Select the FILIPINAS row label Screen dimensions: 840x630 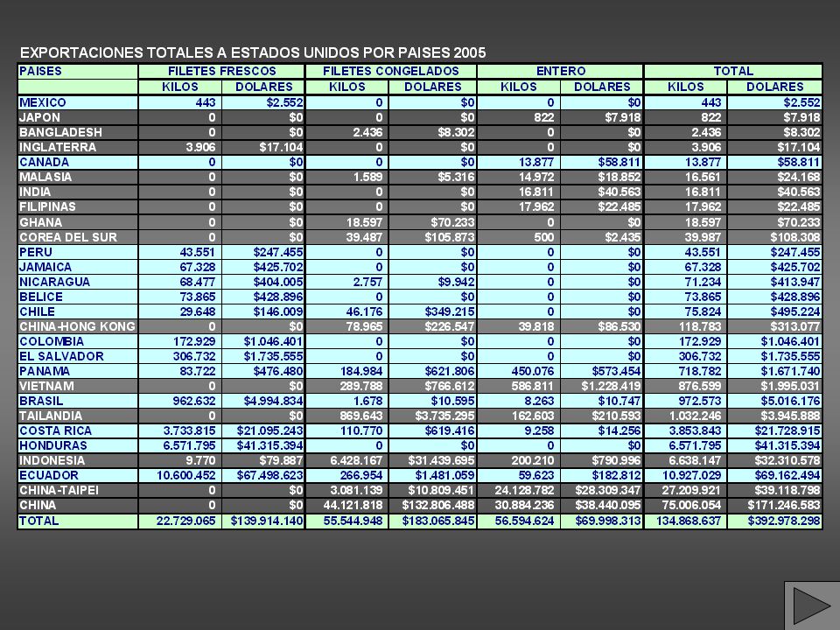click(x=47, y=206)
